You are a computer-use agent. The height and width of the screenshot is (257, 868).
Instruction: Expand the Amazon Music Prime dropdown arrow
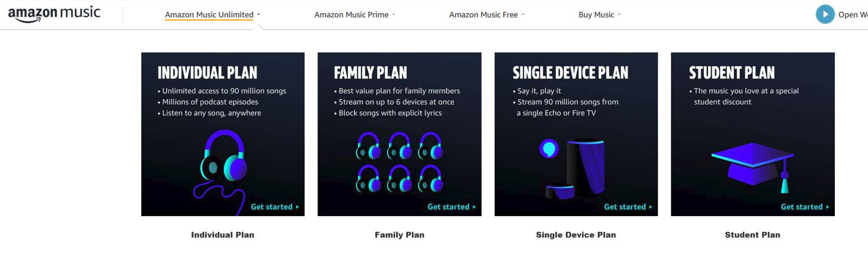click(x=394, y=15)
